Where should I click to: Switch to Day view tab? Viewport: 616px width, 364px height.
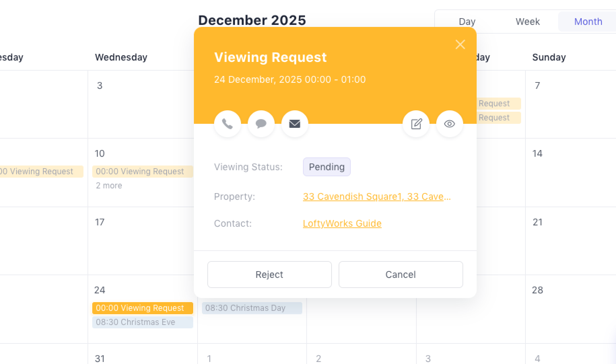(x=467, y=22)
